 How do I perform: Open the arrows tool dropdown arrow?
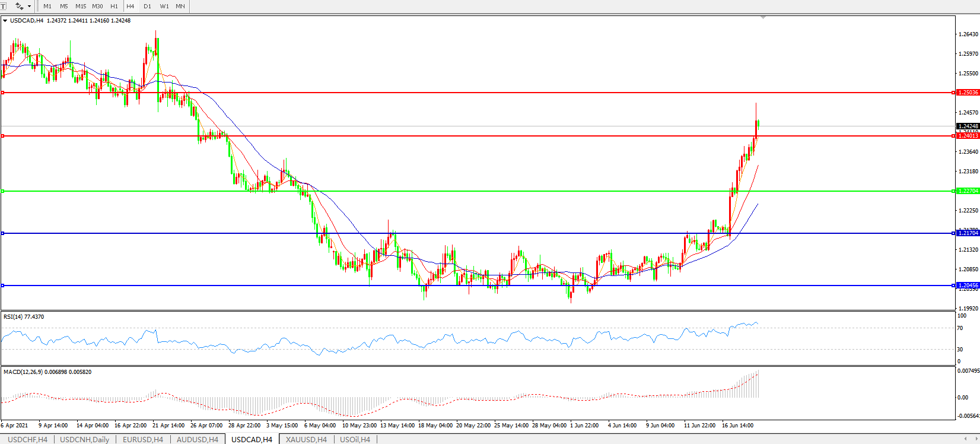(29, 6)
